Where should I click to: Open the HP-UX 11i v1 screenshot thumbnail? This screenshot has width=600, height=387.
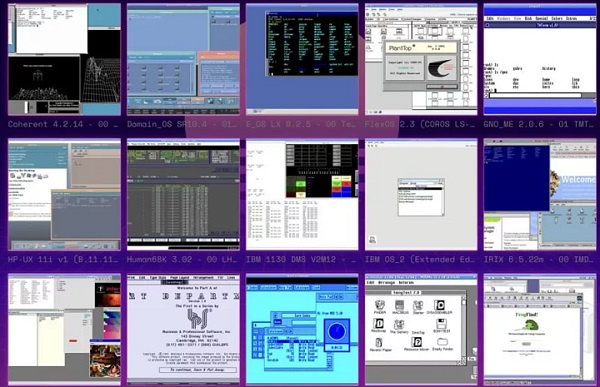64,194
